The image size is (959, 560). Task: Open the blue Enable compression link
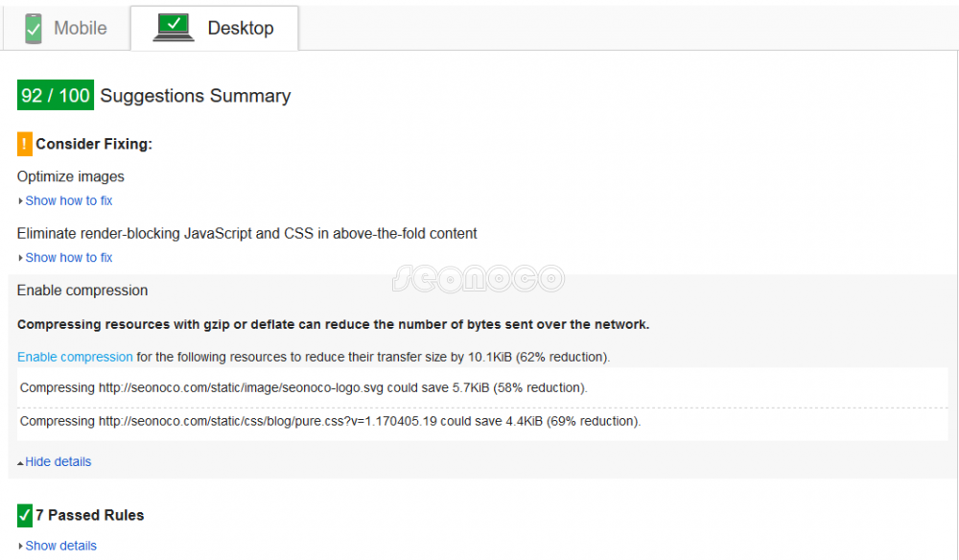coord(75,357)
